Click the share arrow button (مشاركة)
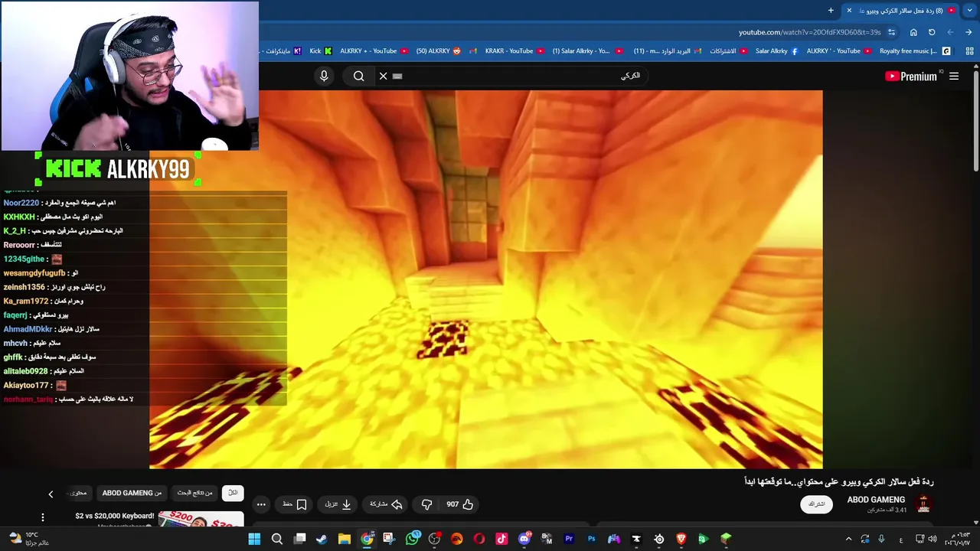980x551 pixels. tap(387, 504)
